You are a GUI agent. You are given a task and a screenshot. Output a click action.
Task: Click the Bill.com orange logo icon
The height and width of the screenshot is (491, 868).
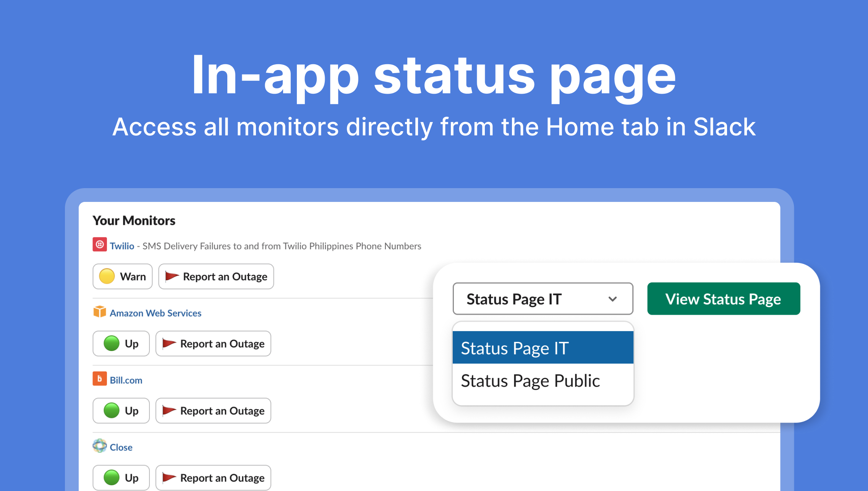point(99,379)
